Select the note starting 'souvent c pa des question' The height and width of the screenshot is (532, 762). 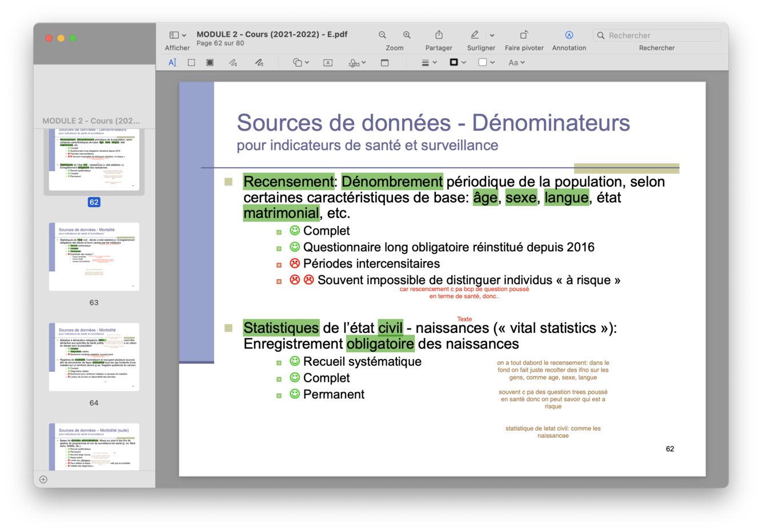point(553,399)
